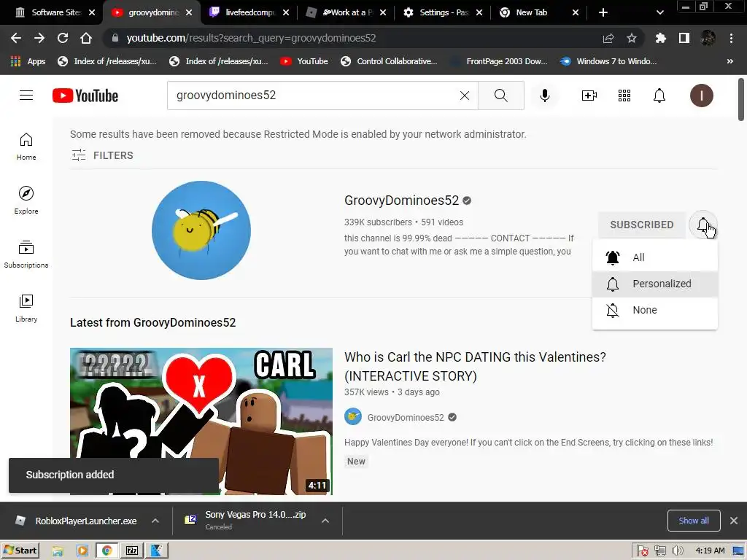Click the YouTube logo
Screen dimensions: 747x560
tap(85, 96)
